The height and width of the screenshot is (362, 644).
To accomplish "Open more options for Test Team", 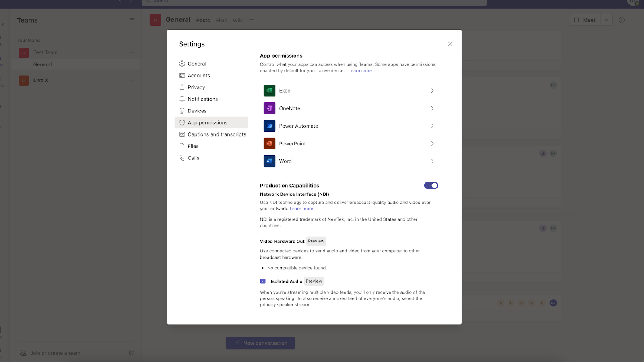I will tap(132, 53).
